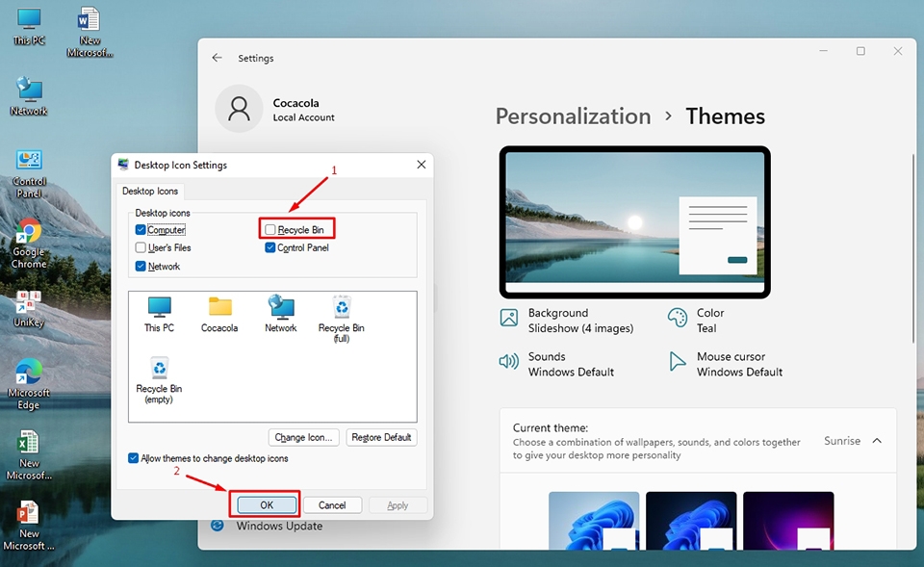Check the Recycle Bin checkbox
Screen dimensions: 924x567
(x=270, y=229)
